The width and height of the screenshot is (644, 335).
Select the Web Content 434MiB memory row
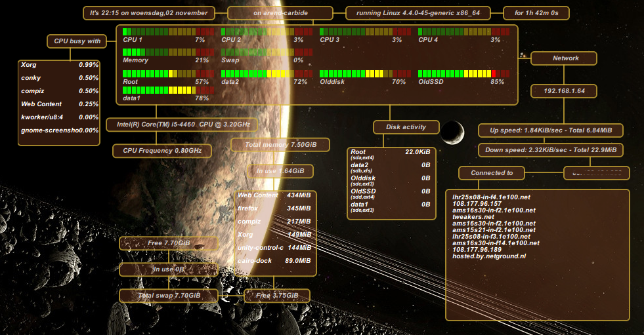point(274,195)
